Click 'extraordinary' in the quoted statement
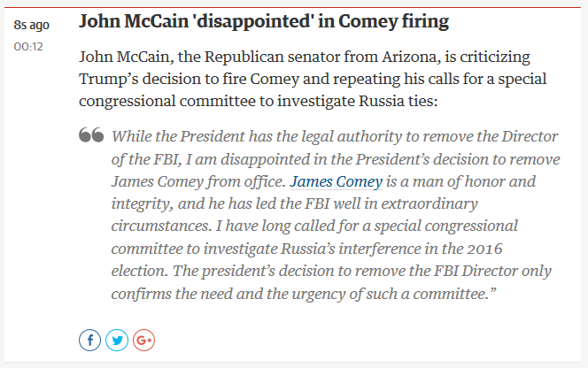The image size is (588, 368). pyautogui.click(x=429, y=203)
